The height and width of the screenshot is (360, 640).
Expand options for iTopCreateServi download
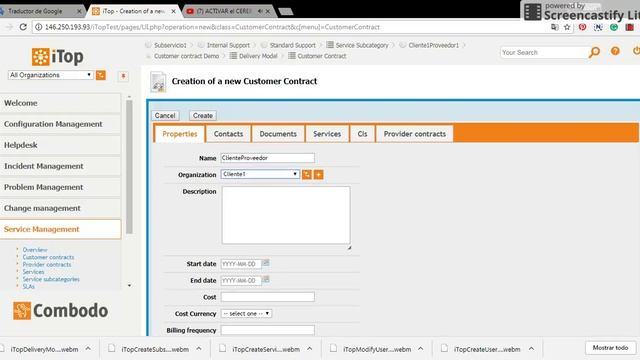pos(310,349)
